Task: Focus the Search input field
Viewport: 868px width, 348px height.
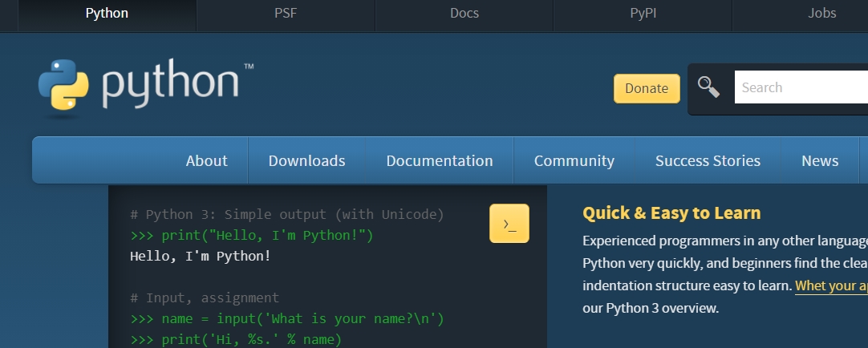Action: coord(801,87)
